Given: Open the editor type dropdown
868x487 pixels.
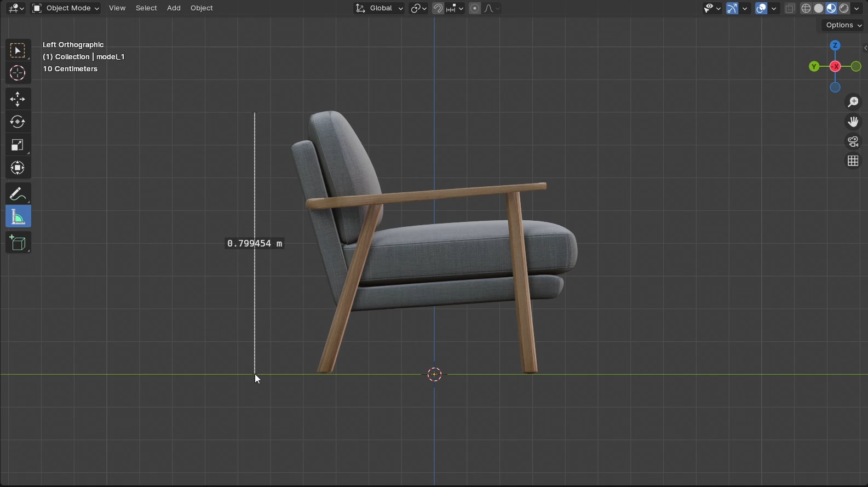Looking at the screenshot, I should click(x=16, y=8).
